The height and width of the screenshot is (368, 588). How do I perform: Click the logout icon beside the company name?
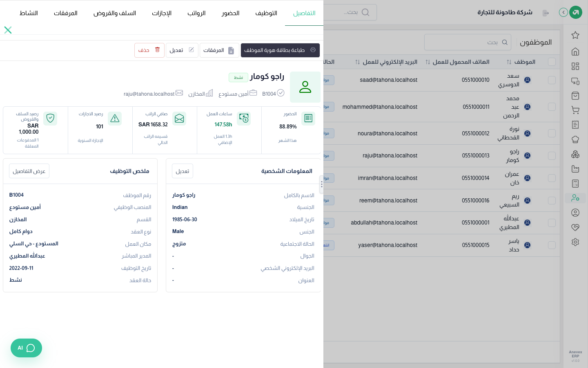pos(546,13)
